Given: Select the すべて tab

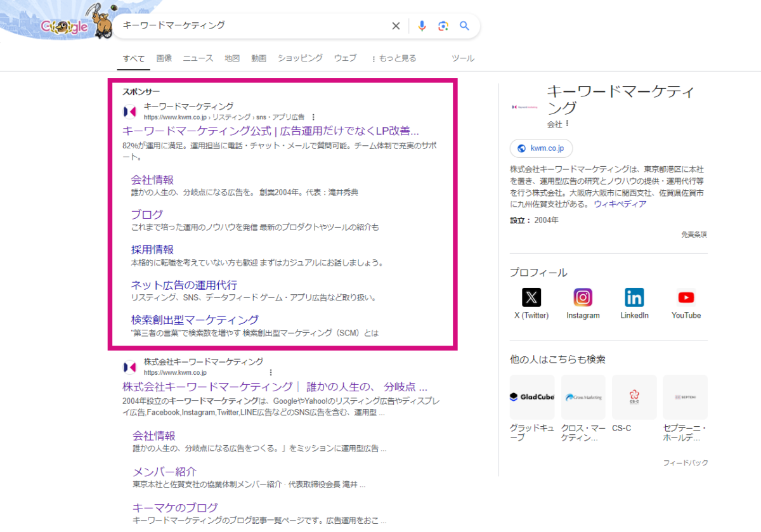Looking at the screenshot, I should 134,58.
